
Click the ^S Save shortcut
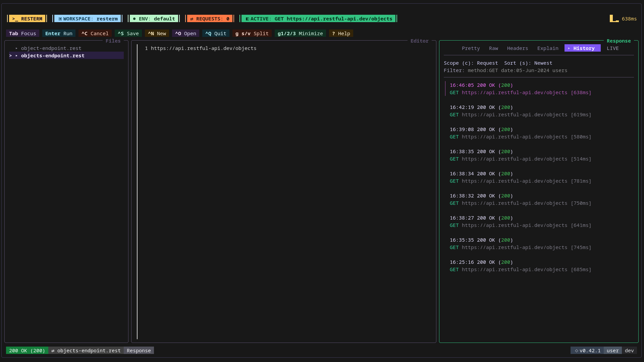tap(128, 34)
